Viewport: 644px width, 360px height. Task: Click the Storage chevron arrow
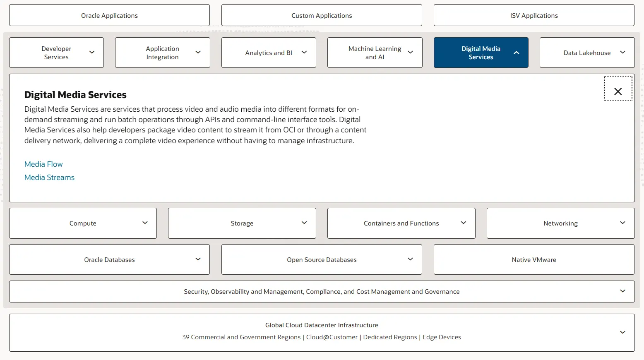(x=304, y=223)
